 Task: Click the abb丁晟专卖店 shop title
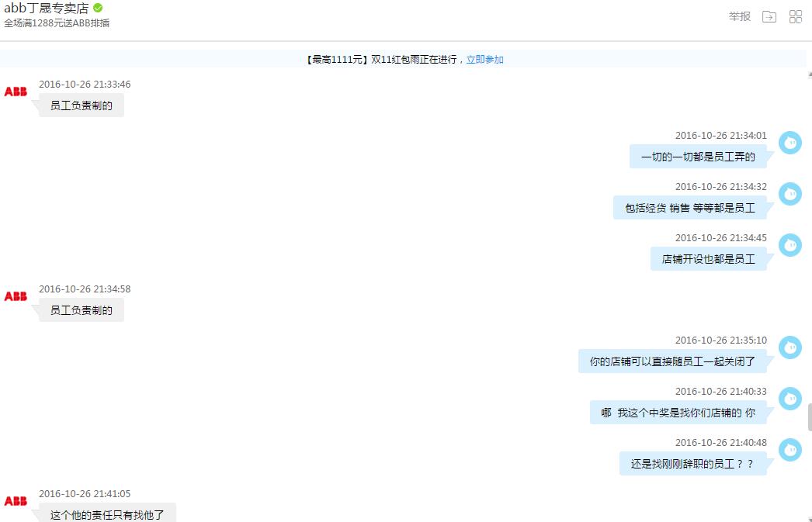pyautogui.click(x=47, y=9)
